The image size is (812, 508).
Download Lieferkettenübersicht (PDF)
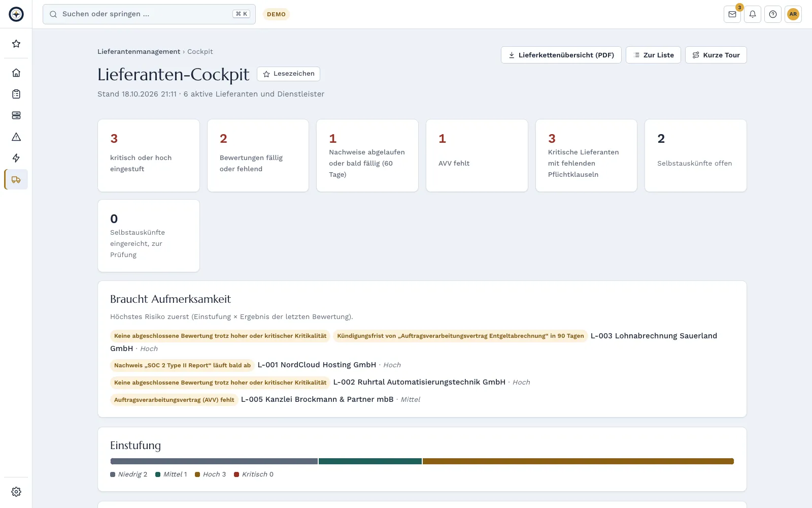pyautogui.click(x=561, y=55)
